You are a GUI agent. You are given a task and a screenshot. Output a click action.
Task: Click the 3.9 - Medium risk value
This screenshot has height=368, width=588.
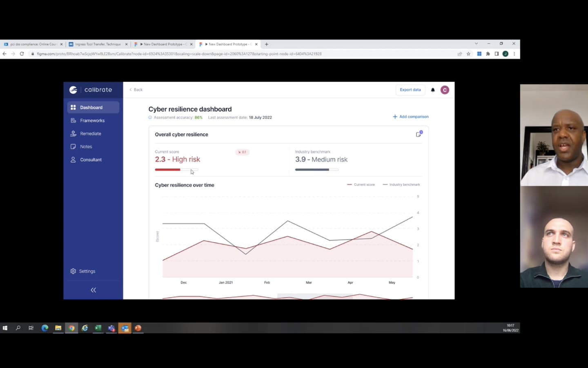click(321, 159)
